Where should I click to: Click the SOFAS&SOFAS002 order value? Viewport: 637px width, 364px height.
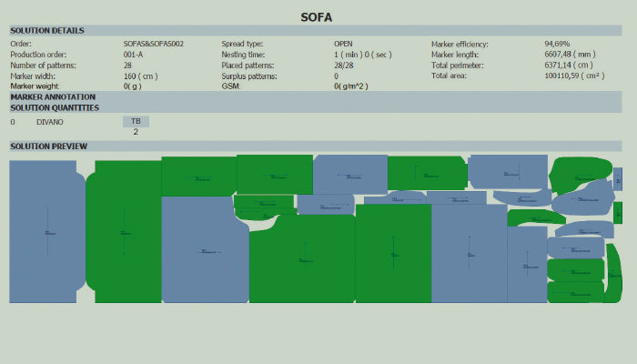(153, 44)
